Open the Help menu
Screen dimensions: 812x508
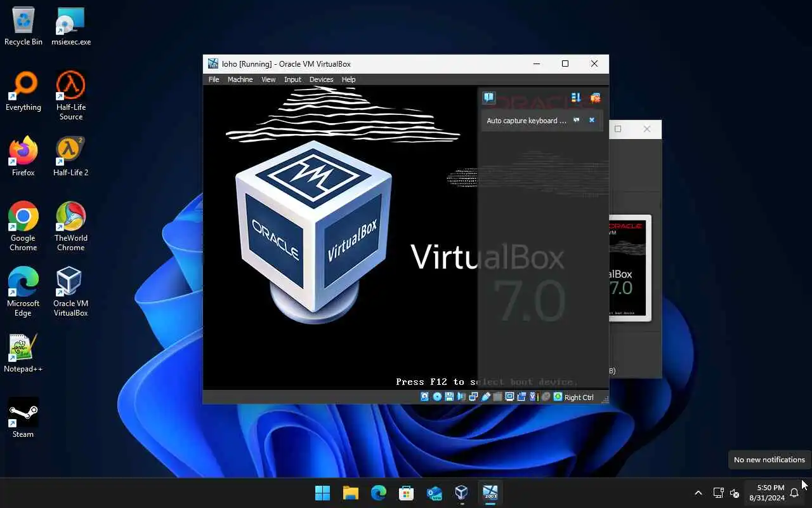click(348, 79)
